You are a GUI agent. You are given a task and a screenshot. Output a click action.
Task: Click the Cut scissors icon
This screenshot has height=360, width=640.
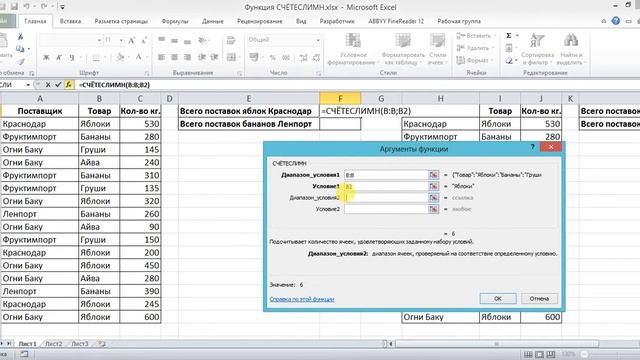[20, 36]
